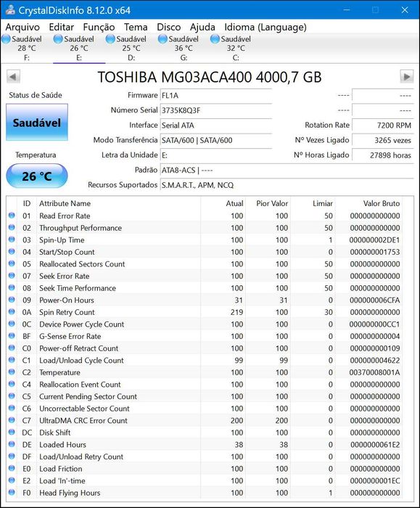Click status icon for Temperature attribute
Screen dimensions: 420x508
point(12,372)
